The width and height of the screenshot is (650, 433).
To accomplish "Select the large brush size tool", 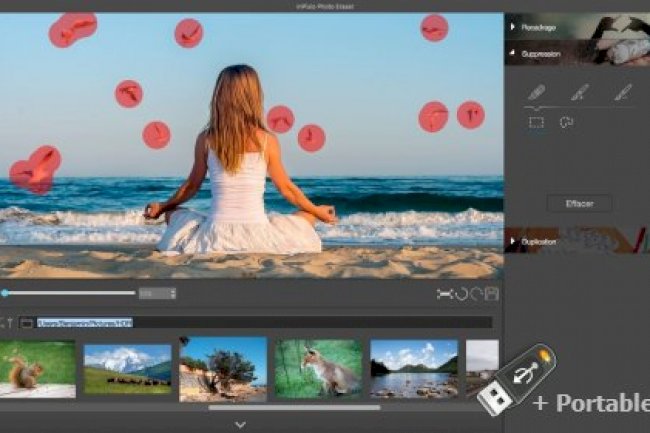I will click(x=537, y=93).
